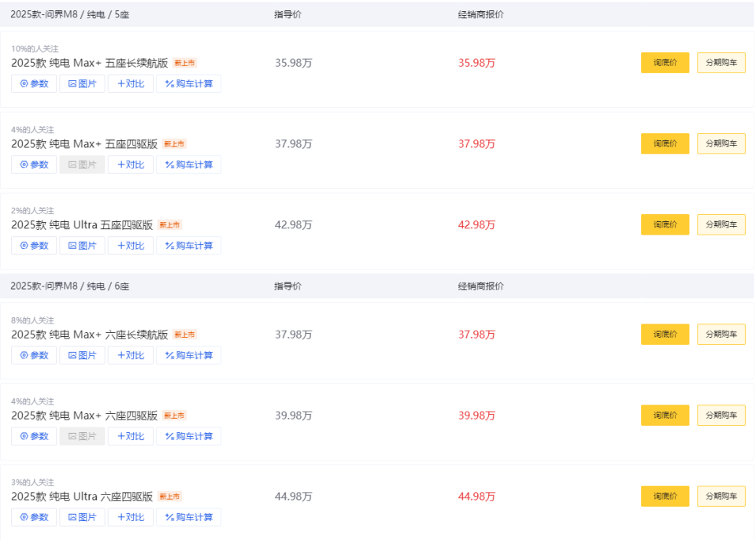Choose 分期购车 for Ultra 六座四驱版

(x=721, y=496)
